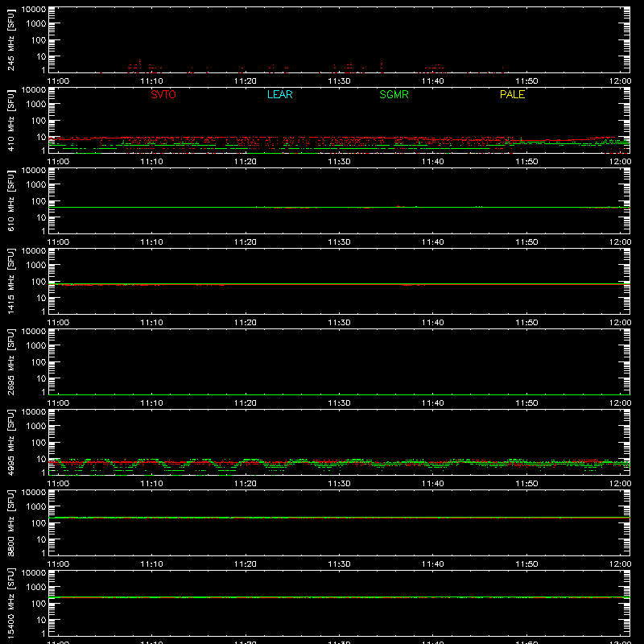This screenshot has height=644, width=644.
Task: Click the 12:00 time label below 8800 MHz plot
Action: pos(620,564)
